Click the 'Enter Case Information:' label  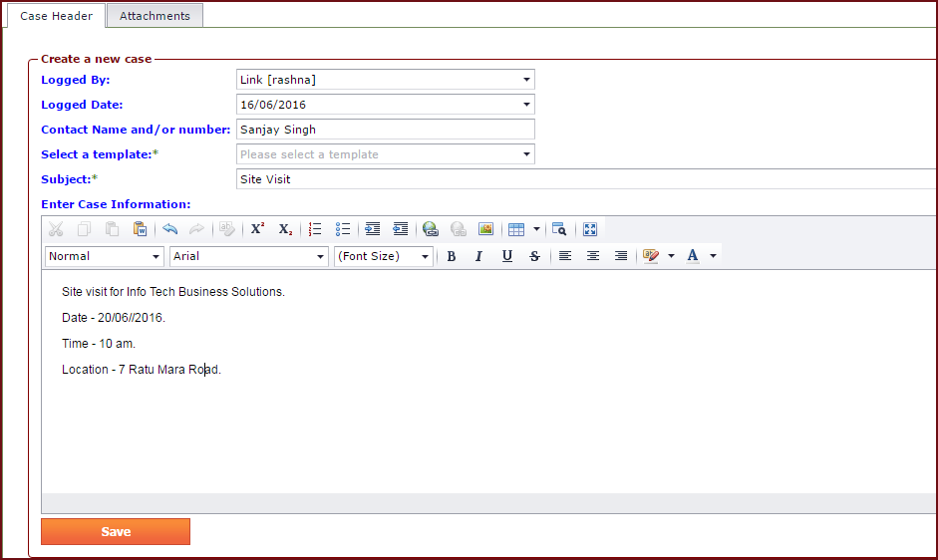pyautogui.click(x=116, y=204)
